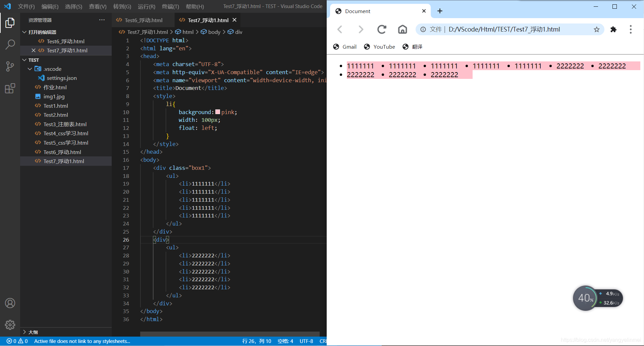This screenshot has height=346, width=644.
Task: Open the Extensions view
Action: pyautogui.click(x=10, y=89)
